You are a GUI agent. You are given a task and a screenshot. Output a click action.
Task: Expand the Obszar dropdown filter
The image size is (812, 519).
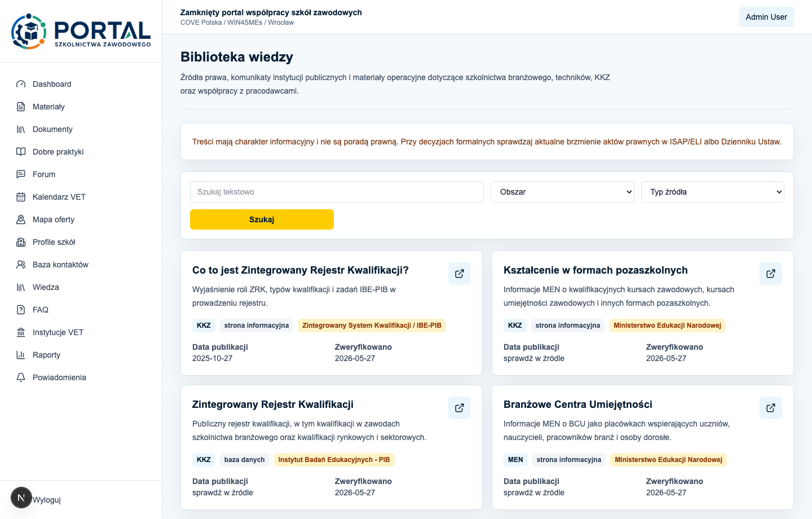pos(562,192)
